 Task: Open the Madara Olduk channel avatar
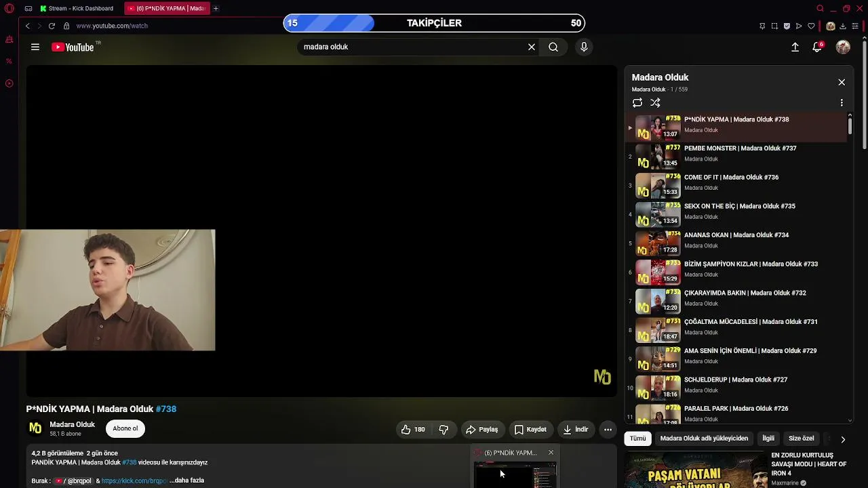[x=35, y=428]
